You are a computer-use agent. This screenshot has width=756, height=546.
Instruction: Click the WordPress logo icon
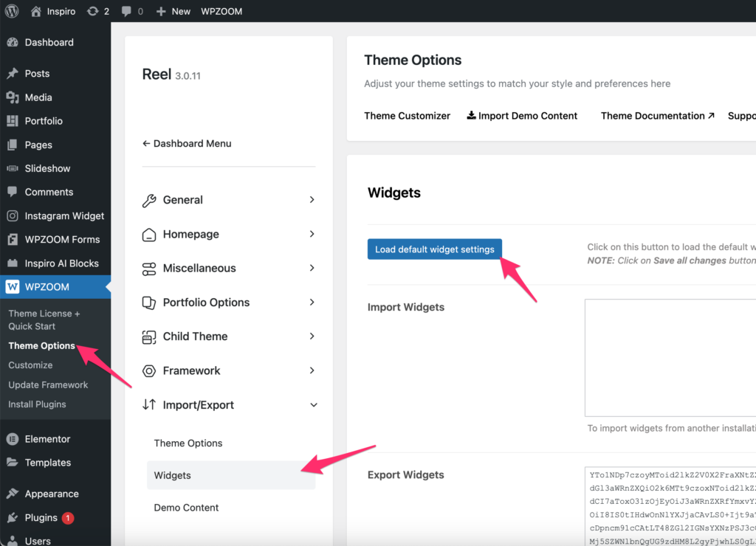click(12, 11)
